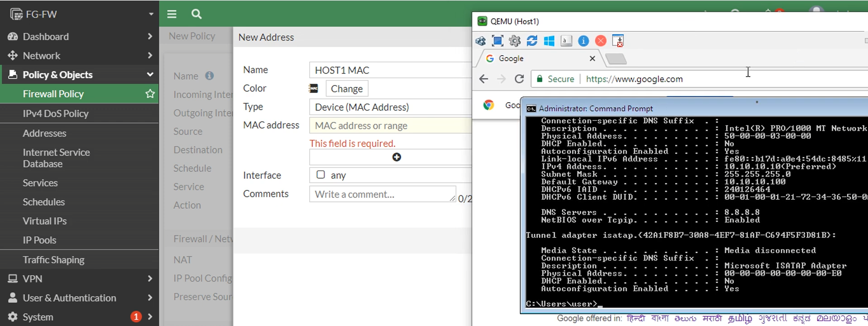
Task: Focus the Comments field
Action: pos(383,194)
